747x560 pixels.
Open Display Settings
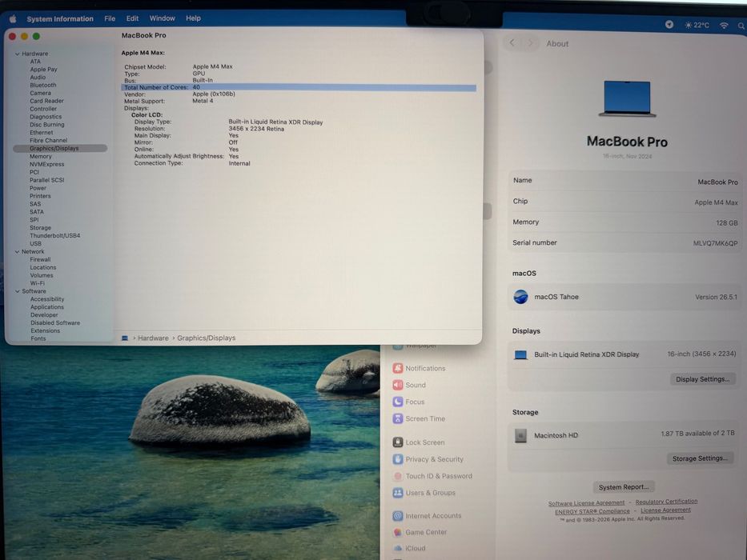703,379
